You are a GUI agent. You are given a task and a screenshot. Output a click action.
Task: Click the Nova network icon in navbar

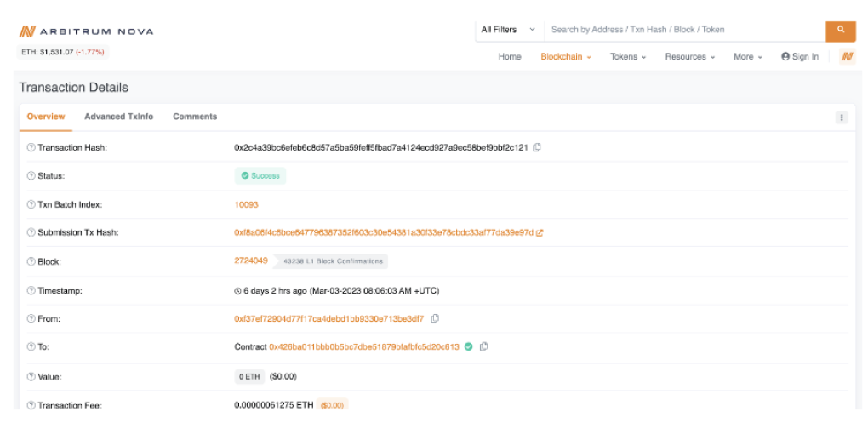point(847,57)
